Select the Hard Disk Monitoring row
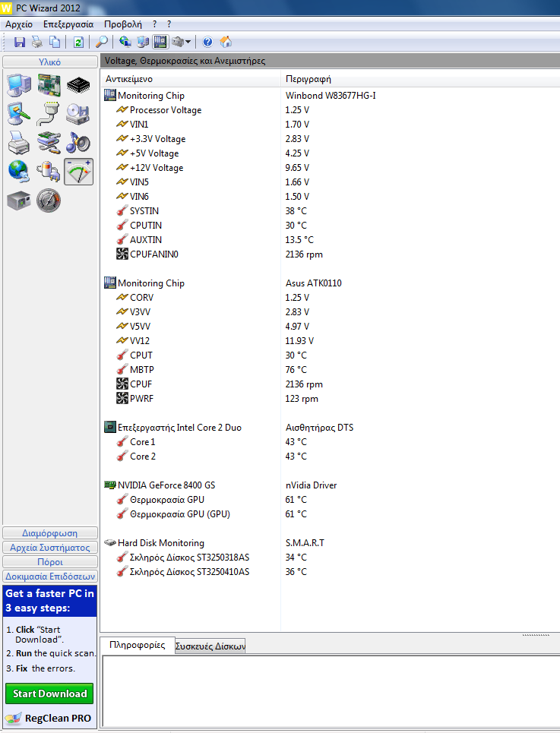The width and height of the screenshot is (560, 733). click(330, 543)
